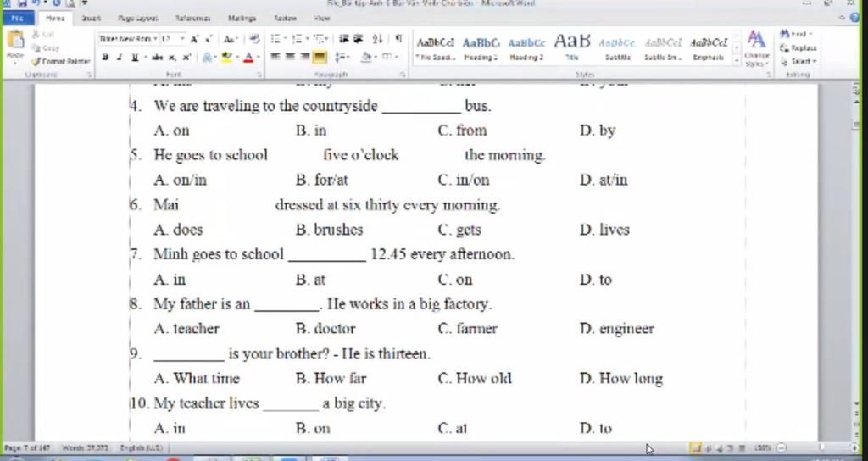Click the Save icon in Quick Access

point(24,3)
